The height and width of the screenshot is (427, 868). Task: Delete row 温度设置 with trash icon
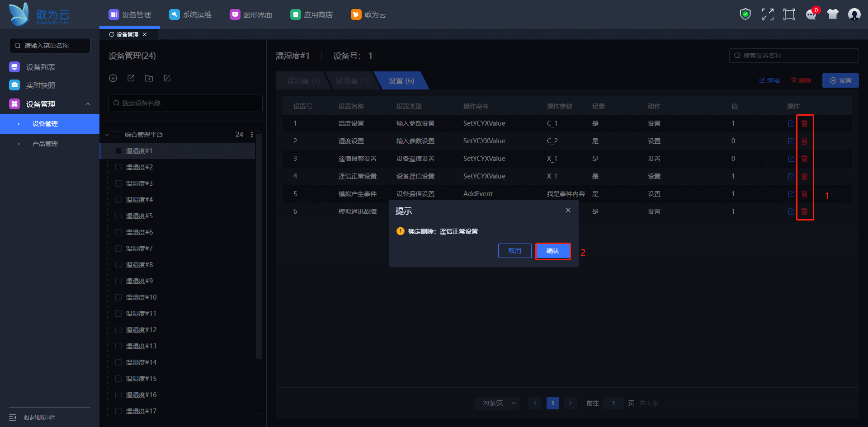tap(804, 123)
